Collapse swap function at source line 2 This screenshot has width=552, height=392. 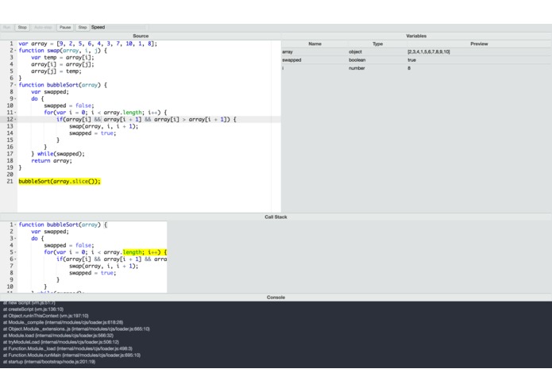(16, 51)
